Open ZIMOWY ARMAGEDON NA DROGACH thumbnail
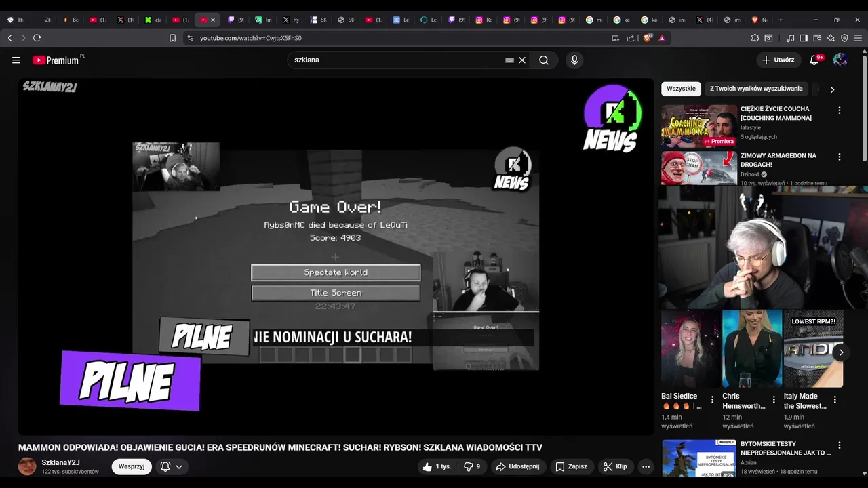The width and height of the screenshot is (868, 488). coord(699,167)
